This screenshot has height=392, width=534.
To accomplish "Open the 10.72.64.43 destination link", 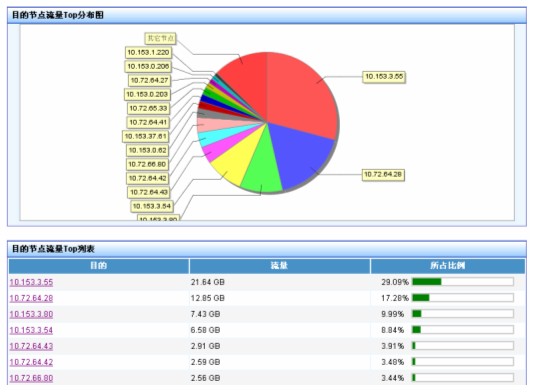I will (31, 346).
